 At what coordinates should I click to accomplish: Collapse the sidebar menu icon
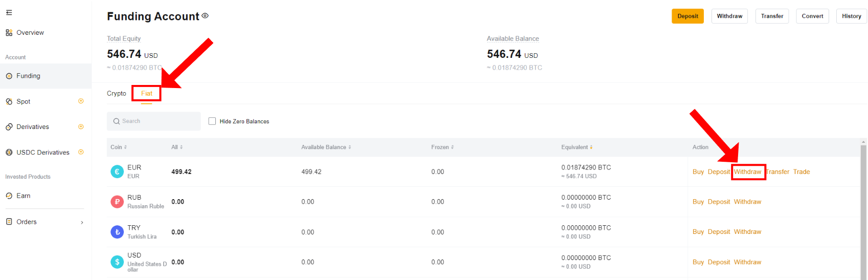click(x=9, y=13)
